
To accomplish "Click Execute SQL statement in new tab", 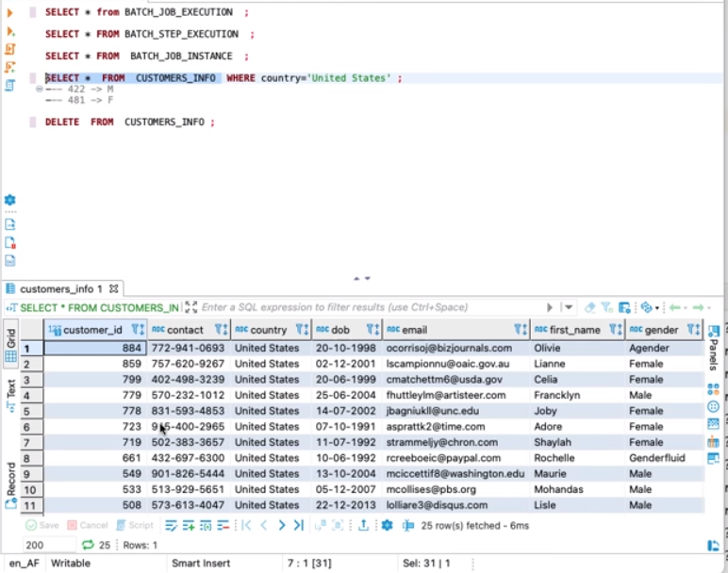I will pos(10,31).
